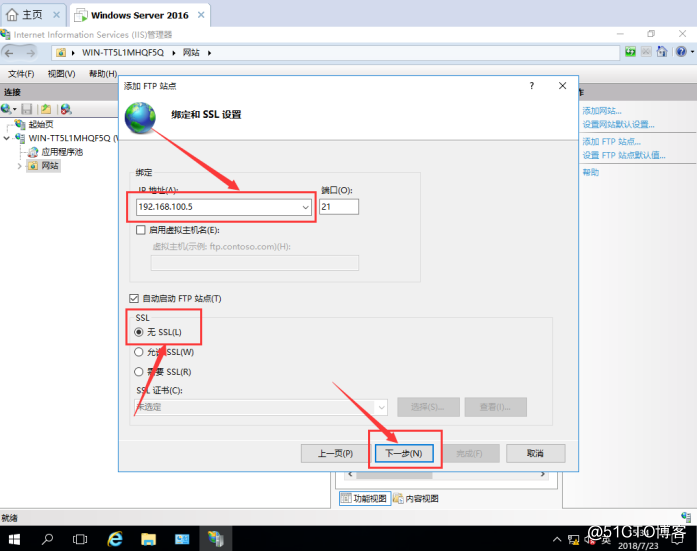Open the Help (帮助) menu
The width and height of the screenshot is (697, 551).
(x=103, y=74)
